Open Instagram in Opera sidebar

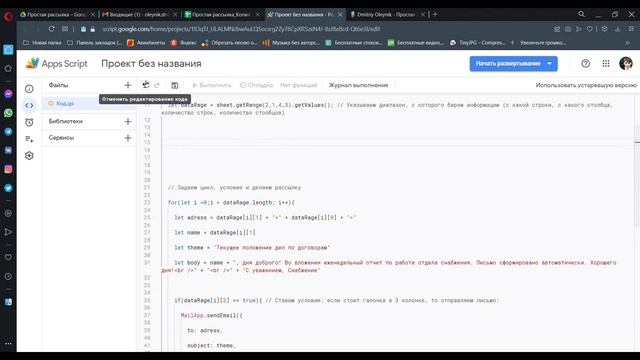tap(8, 169)
